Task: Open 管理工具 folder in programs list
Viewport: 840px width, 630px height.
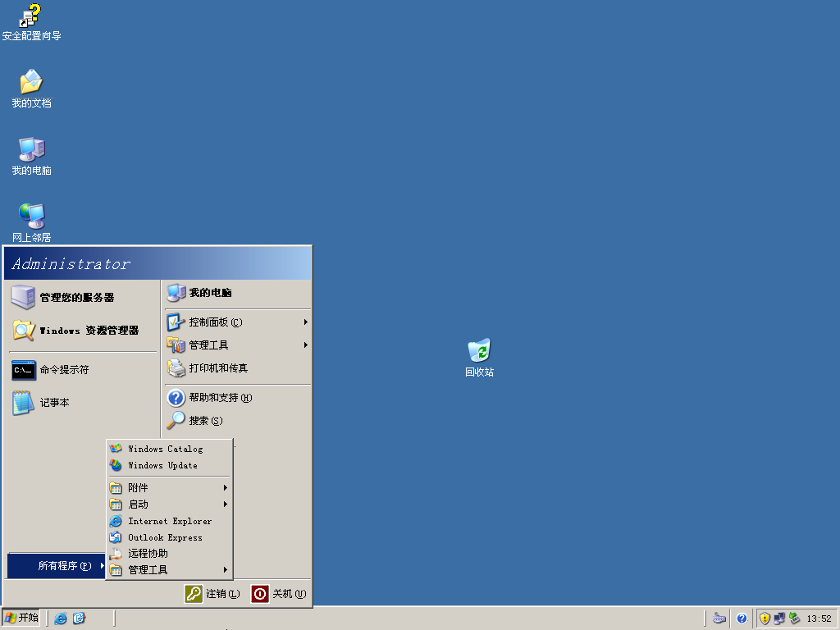Action: [x=169, y=570]
